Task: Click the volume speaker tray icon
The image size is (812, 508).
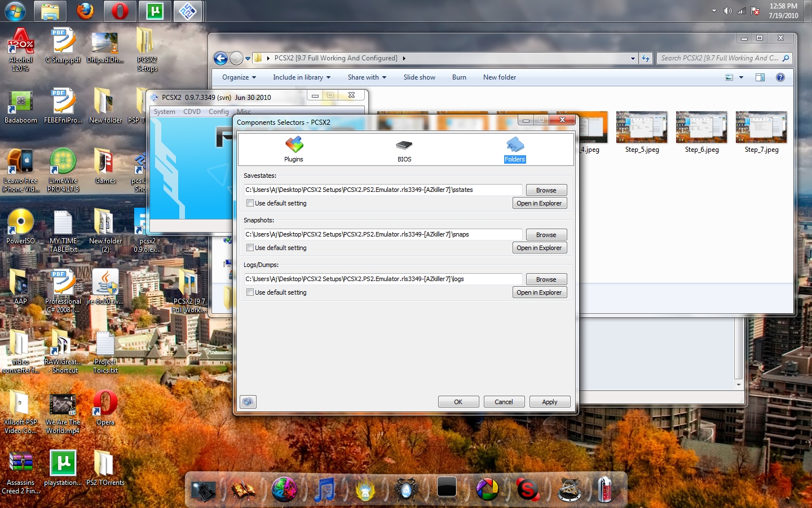Action: coord(728,11)
